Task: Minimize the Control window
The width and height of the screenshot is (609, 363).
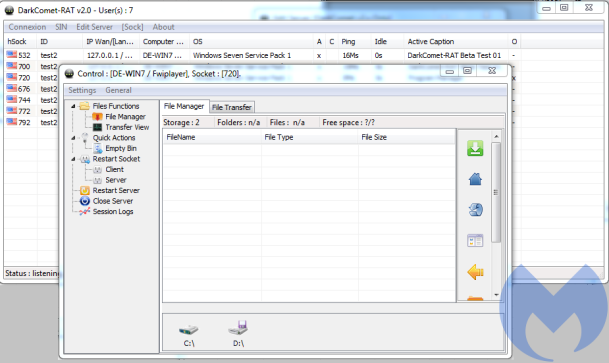Action: [x=449, y=71]
